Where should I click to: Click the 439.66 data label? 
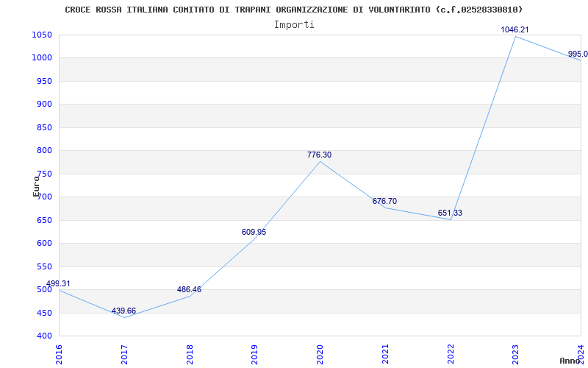[123, 311]
